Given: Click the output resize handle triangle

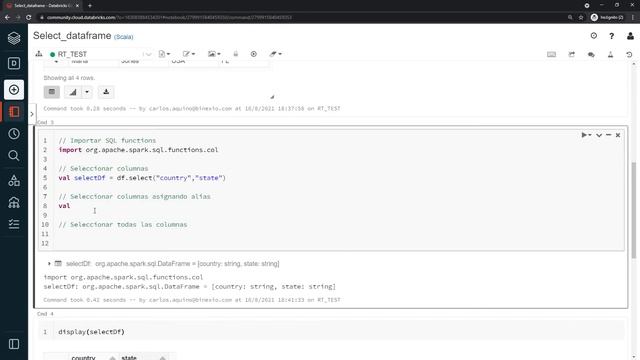Looking at the screenshot, I should point(272,97).
